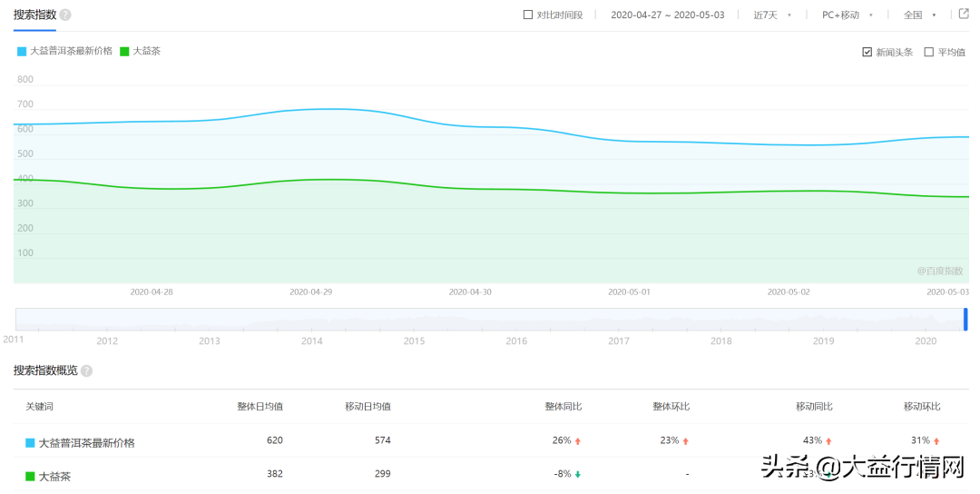Open the PC+移动 device dropdown

click(848, 15)
